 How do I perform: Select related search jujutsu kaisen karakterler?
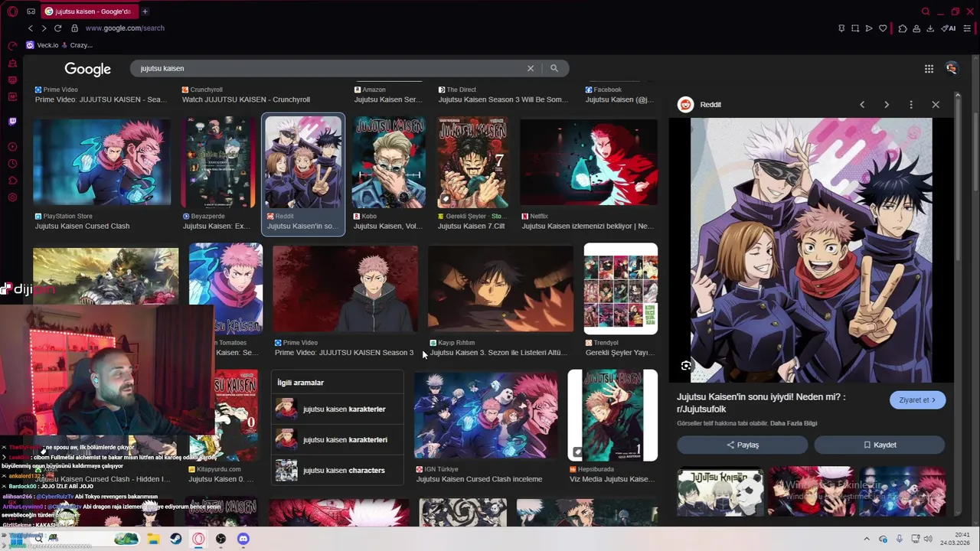click(x=337, y=409)
